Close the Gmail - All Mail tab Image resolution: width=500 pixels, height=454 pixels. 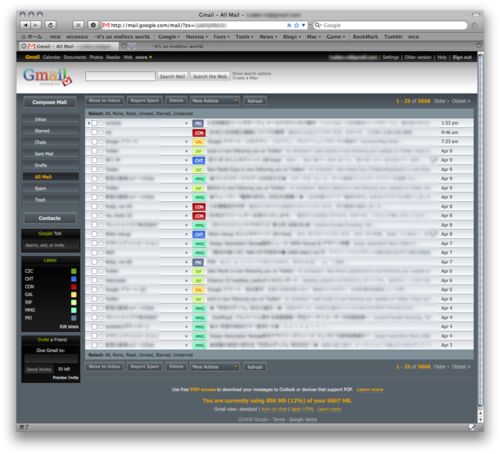[24, 46]
